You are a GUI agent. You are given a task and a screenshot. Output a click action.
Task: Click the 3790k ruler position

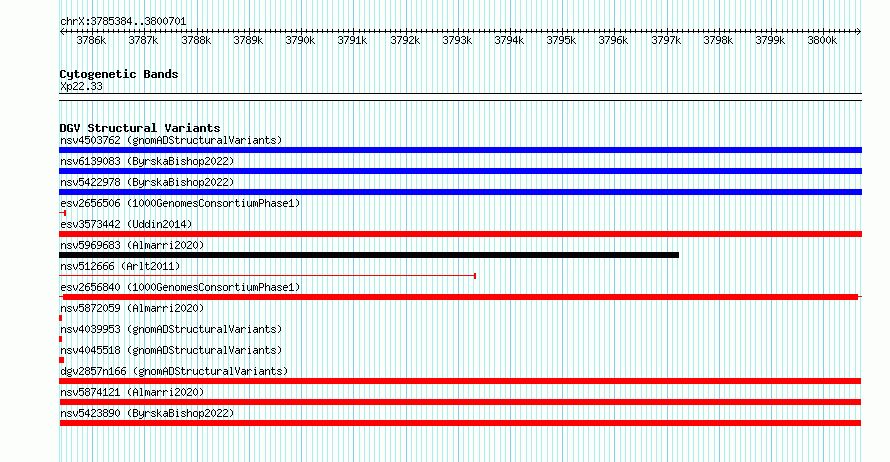tap(300, 40)
